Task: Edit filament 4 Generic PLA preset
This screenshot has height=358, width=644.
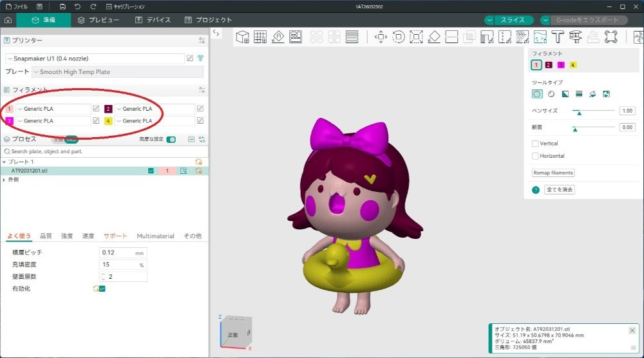Action: (x=200, y=120)
